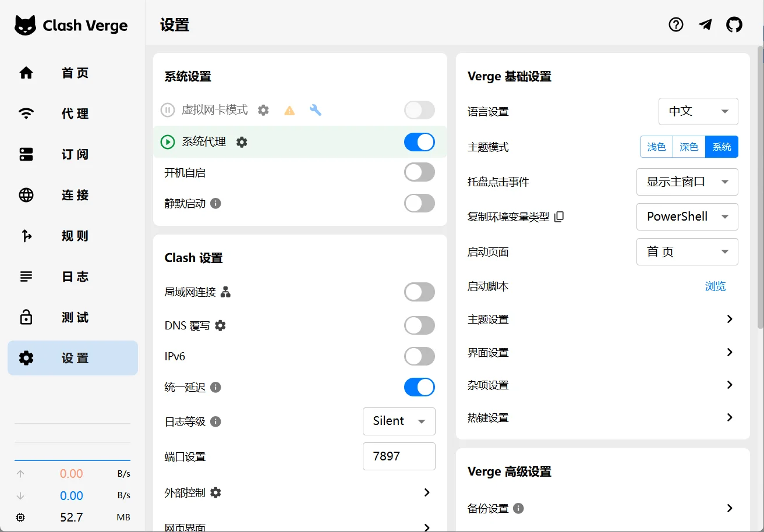Open the help manual icon
The width and height of the screenshot is (764, 532).
(676, 24)
